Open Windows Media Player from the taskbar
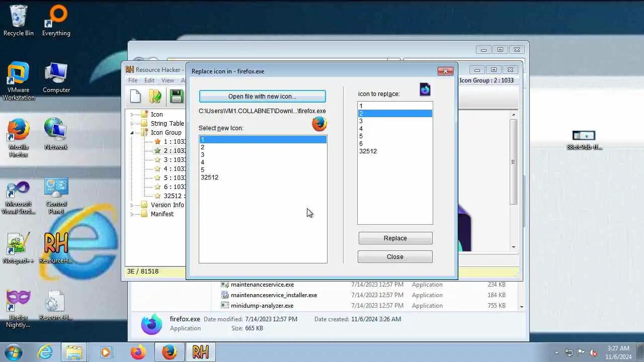Screen dimensions: 644x362 click(106, 352)
